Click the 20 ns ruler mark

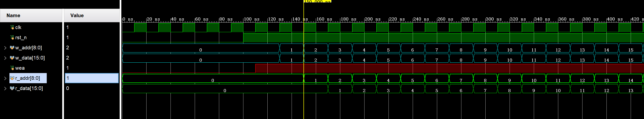click(x=153, y=19)
